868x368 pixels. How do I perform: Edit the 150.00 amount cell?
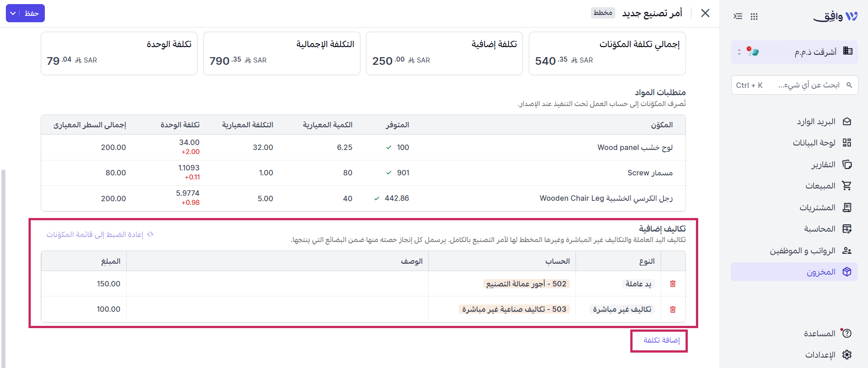pyautogui.click(x=84, y=284)
